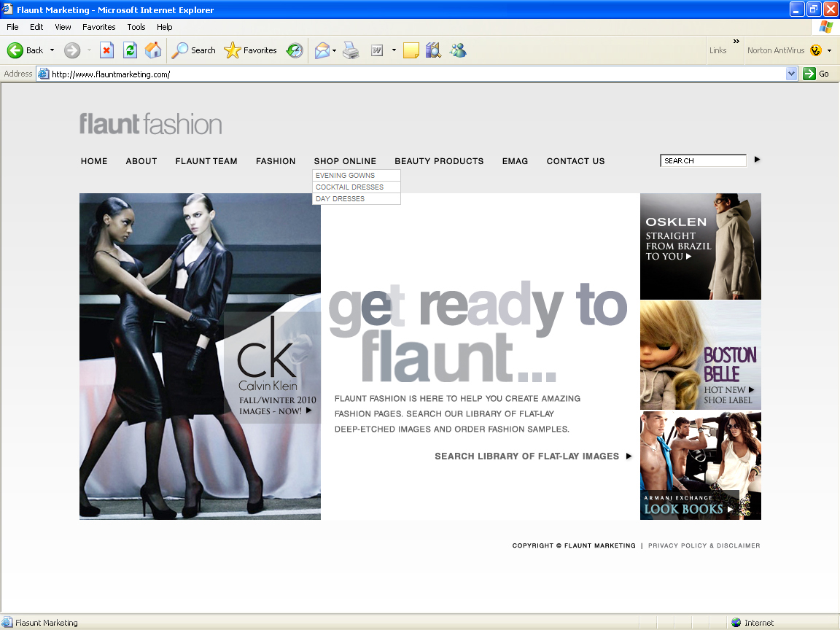Click the page icon in the address bar
Image resolution: width=840 pixels, height=630 pixels.
tap(44, 74)
